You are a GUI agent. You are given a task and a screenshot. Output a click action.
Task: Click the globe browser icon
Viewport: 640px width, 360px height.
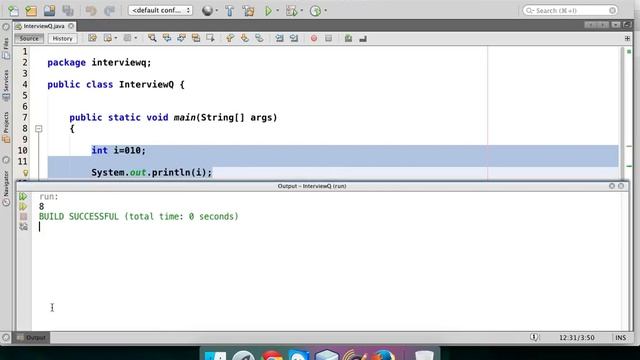tap(207, 11)
